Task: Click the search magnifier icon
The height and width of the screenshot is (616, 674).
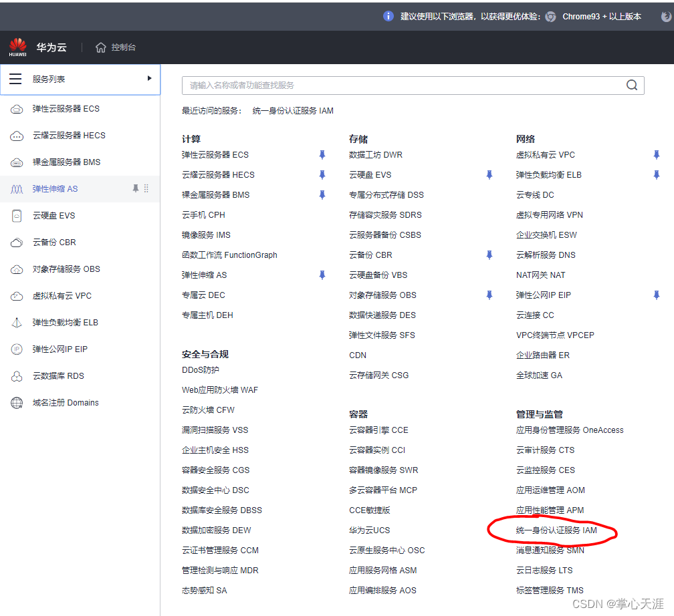Action: click(x=631, y=85)
